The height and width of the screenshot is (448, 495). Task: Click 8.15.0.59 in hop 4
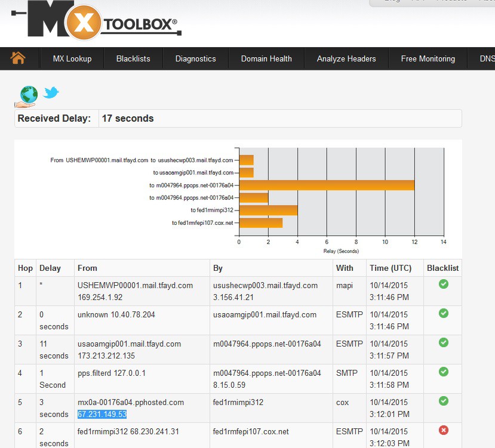229,385
